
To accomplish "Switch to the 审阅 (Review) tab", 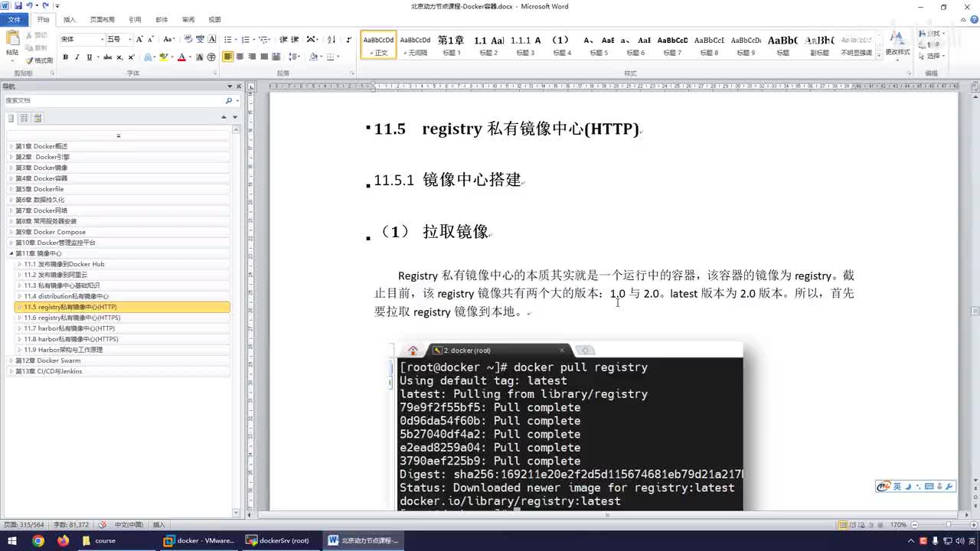I will point(188,19).
